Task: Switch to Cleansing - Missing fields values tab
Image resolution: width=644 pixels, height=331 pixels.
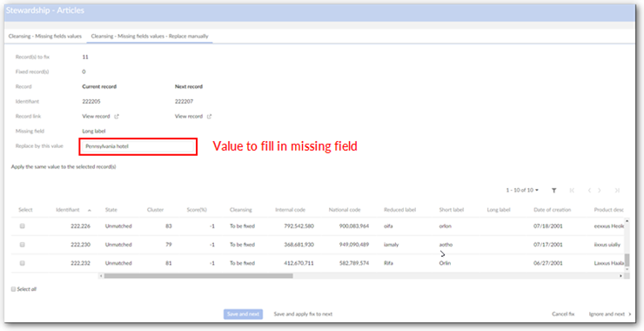Action: (45, 37)
